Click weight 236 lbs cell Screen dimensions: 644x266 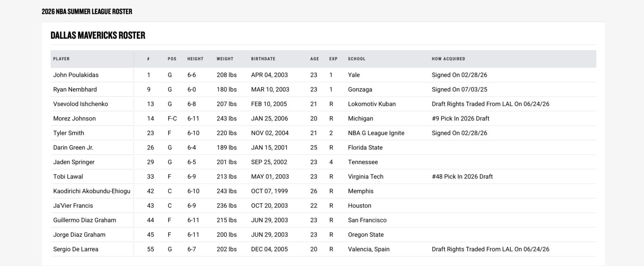(x=227, y=206)
